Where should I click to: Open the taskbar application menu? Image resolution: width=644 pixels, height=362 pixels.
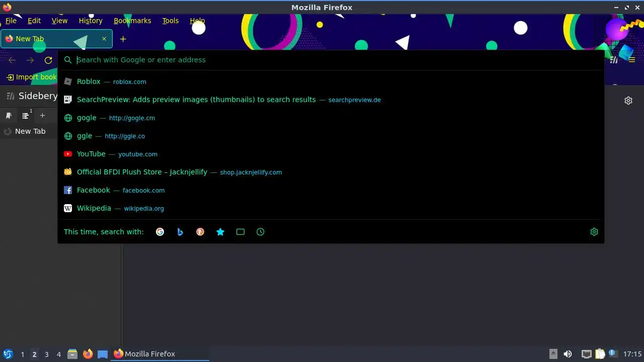(x=8, y=354)
